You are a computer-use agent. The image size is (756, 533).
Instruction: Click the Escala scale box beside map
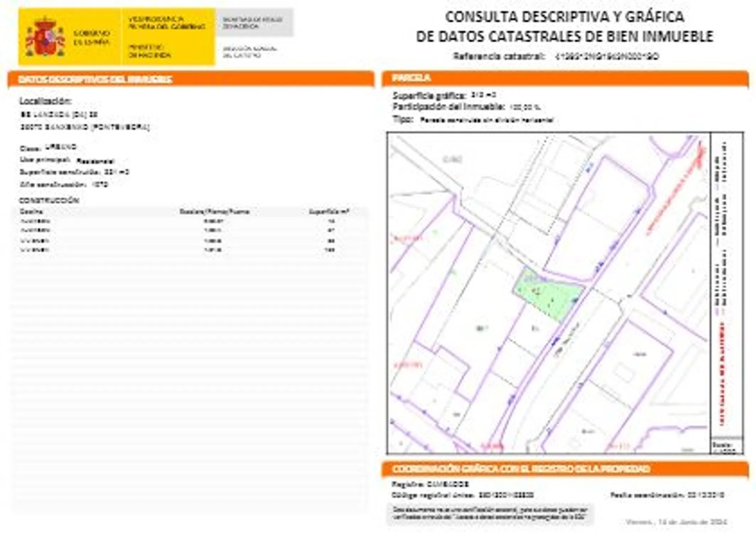pyautogui.click(x=726, y=447)
